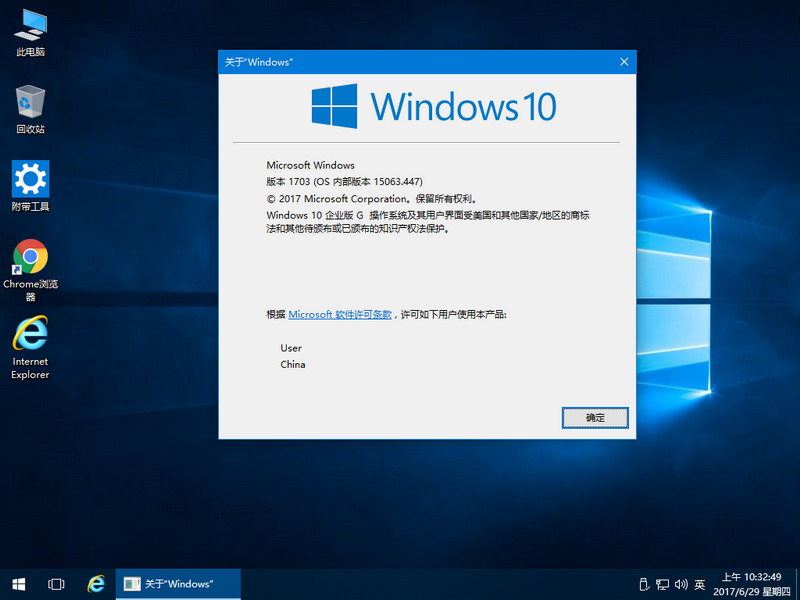Open the network tray icon
Viewport: 800px width, 600px height.
(x=662, y=584)
